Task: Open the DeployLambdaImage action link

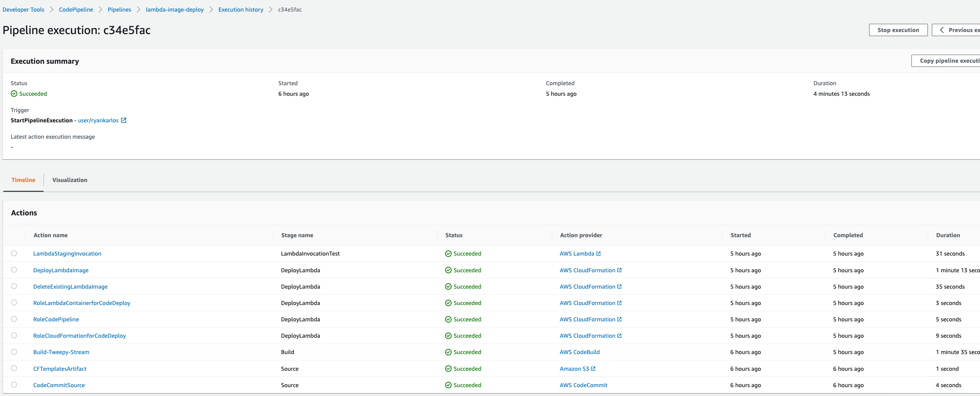Action: pos(61,270)
